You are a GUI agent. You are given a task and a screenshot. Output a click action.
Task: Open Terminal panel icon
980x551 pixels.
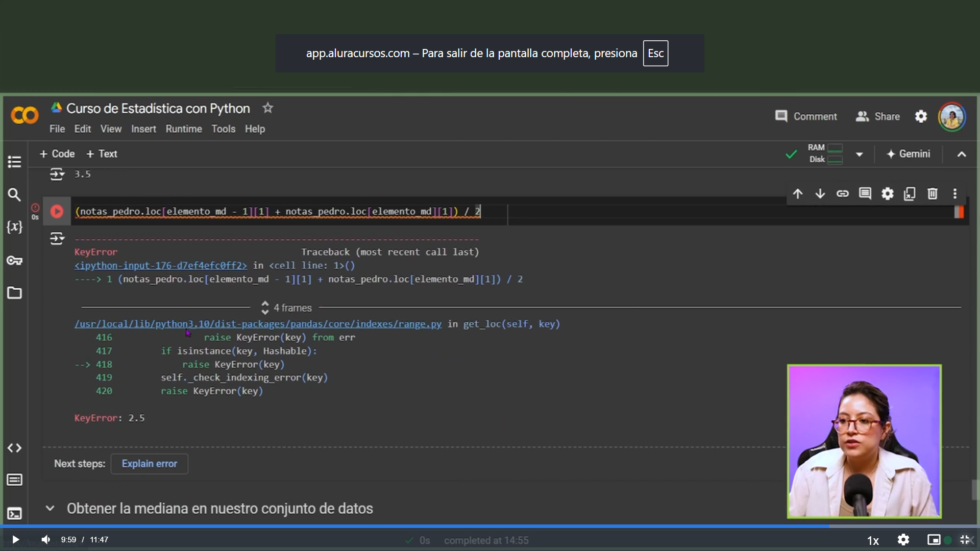[x=14, y=513]
